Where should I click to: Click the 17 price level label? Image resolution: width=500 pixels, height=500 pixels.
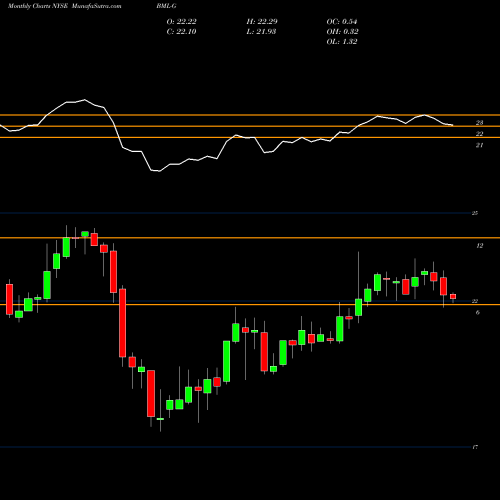pyautogui.click(x=475, y=447)
